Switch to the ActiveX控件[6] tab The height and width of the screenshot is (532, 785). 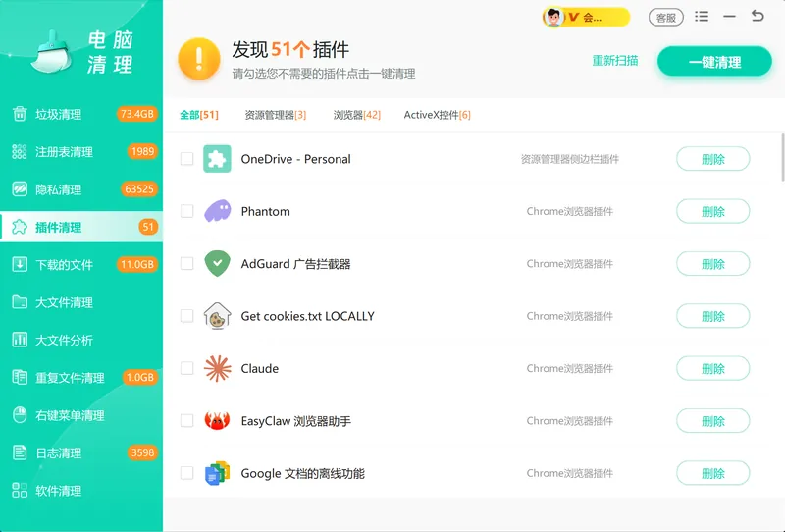click(437, 115)
